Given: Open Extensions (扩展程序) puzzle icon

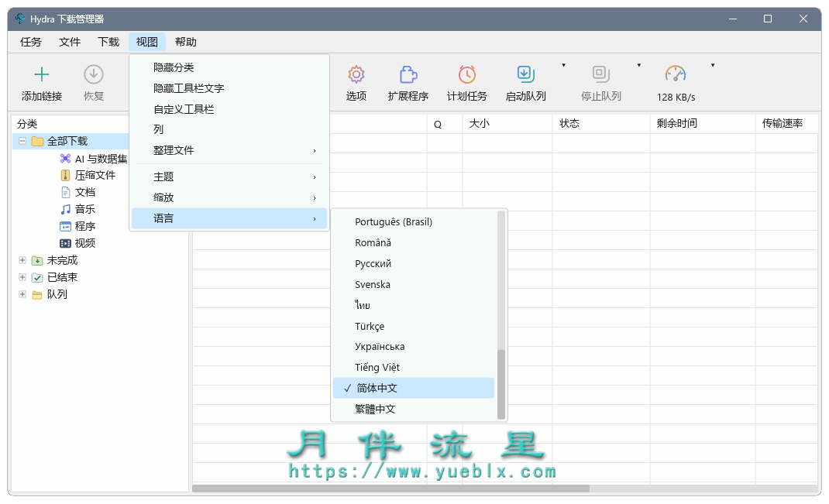Looking at the screenshot, I should [x=408, y=74].
